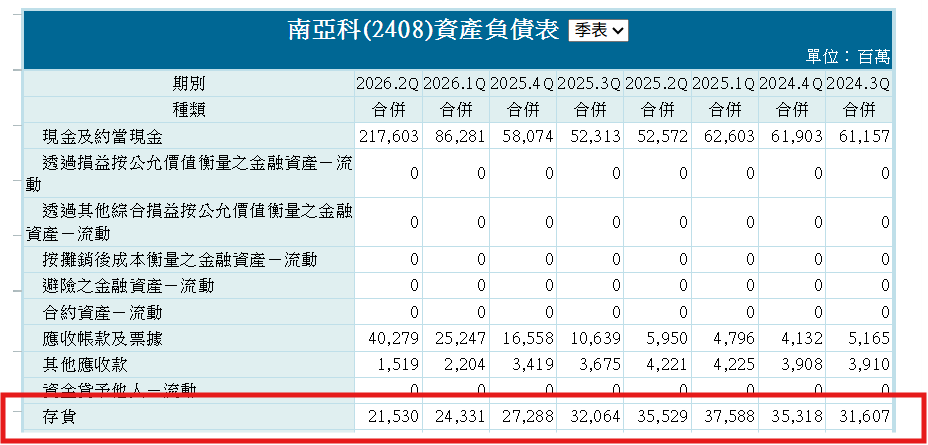Select inventory value 37,588
Image resolution: width=928 pixels, height=445 pixels.
click(x=730, y=417)
